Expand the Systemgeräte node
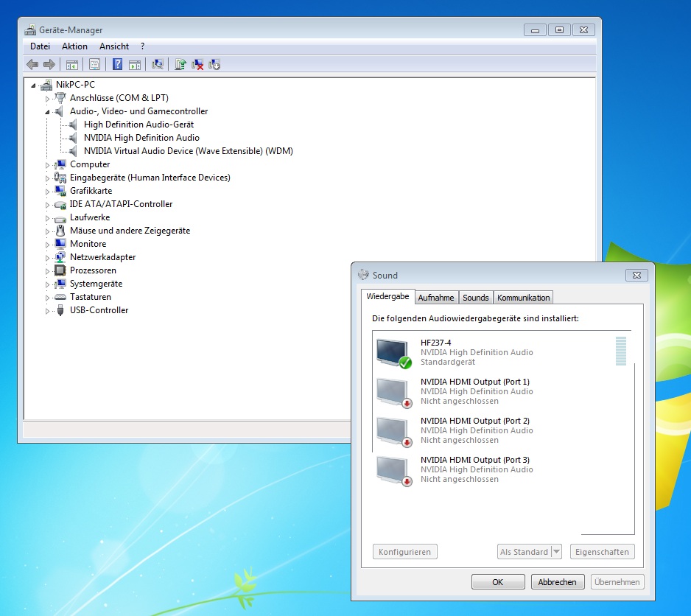This screenshot has height=616, width=691. [47, 284]
